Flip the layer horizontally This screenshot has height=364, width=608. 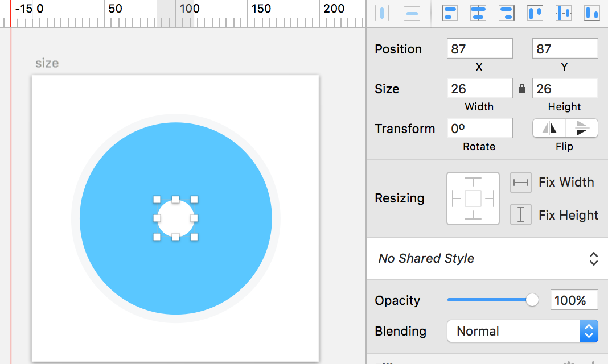[549, 128]
